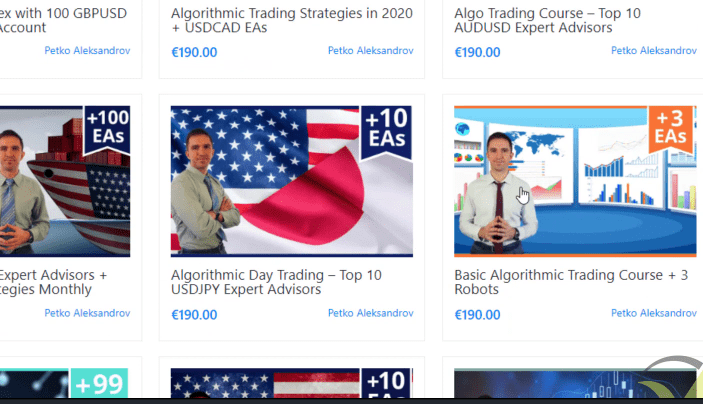
Task: Open the USDJPY Expert Advisors course thumbnail
Action: (291, 181)
